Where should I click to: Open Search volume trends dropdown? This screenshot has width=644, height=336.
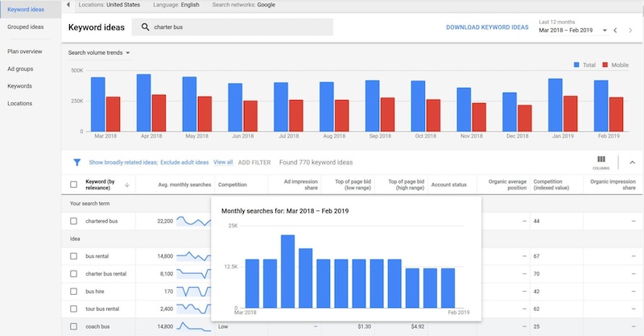[100, 53]
